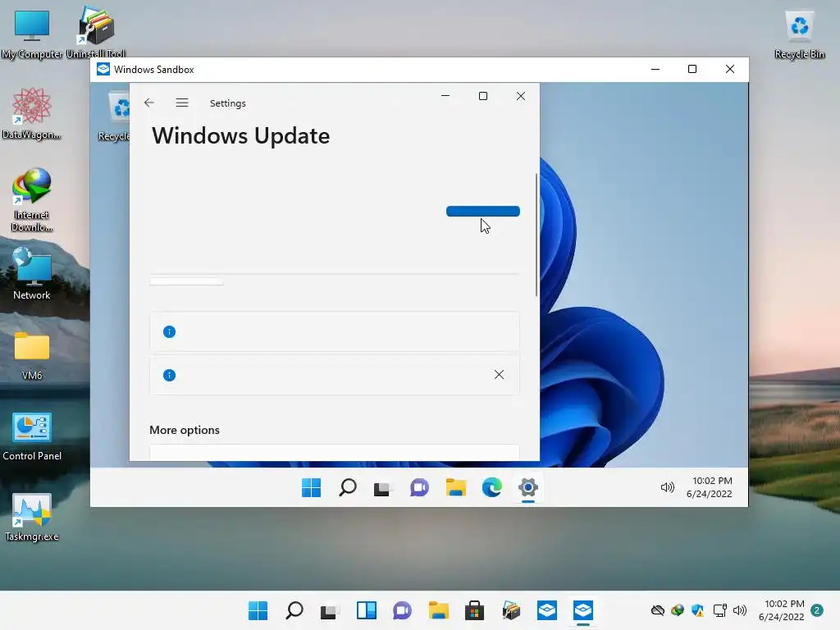Click the Settings window vertical scrollbar
Screen dimensions: 840x630
tap(536, 235)
